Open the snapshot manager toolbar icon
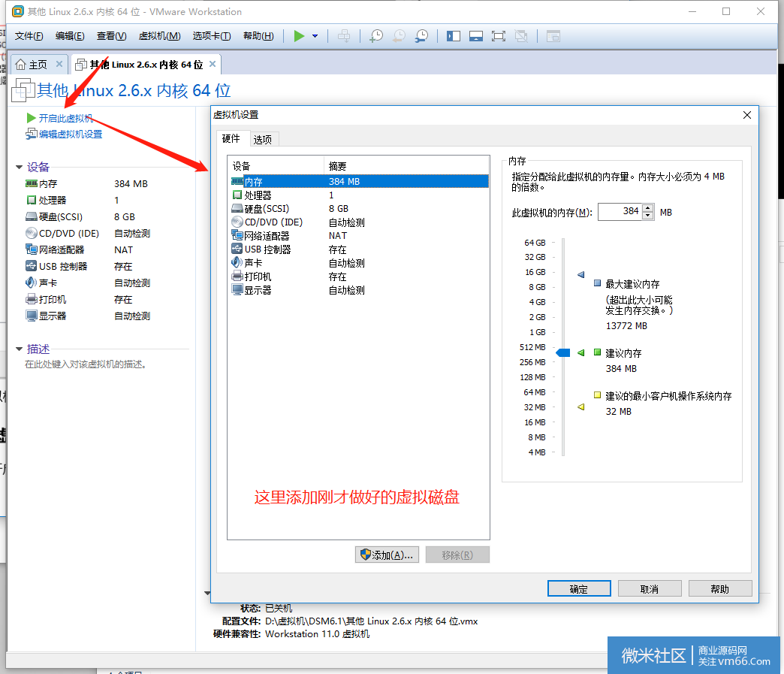784x674 pixels. click(x=421, y=36)
